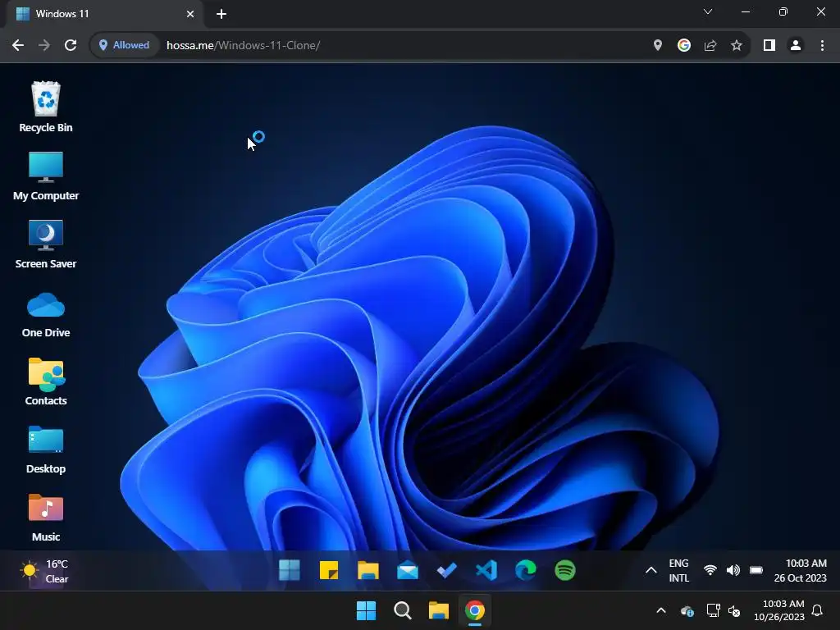Screen dimensions: 840x630
Task: Open the real Windows Start button
Action: click(x=366, y=610)
